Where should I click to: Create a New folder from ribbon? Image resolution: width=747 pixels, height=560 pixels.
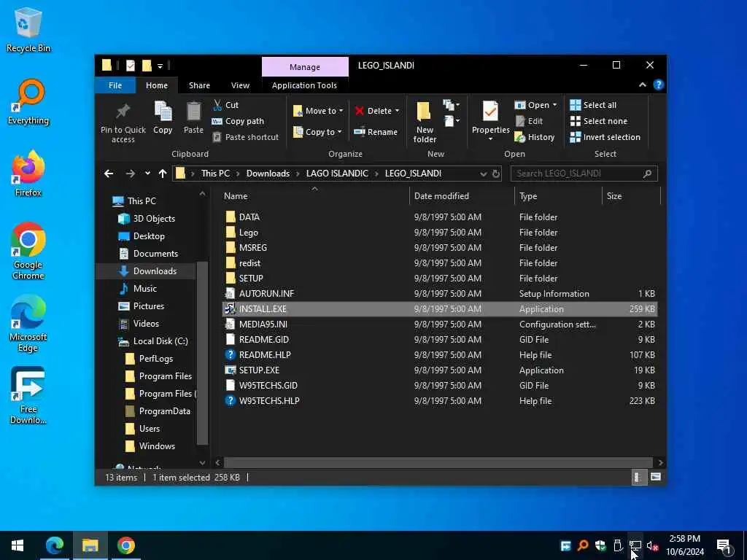click(x=425, y=122)
